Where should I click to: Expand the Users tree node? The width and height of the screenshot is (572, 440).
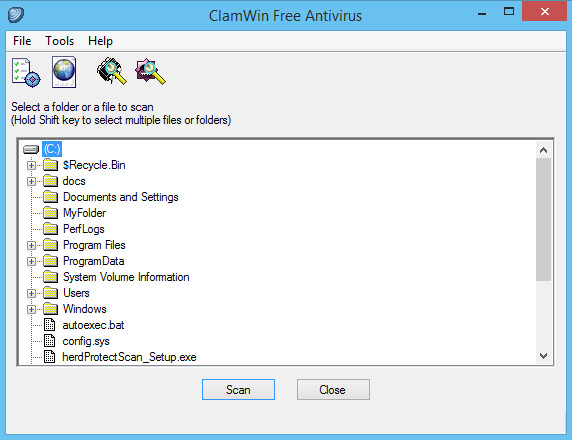pos(31,293)
